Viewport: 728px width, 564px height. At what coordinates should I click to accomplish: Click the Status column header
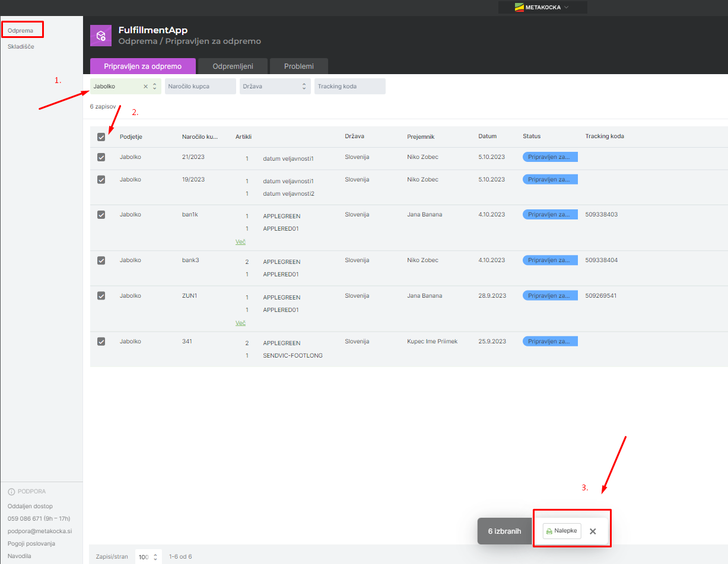(x=532, y=136)
